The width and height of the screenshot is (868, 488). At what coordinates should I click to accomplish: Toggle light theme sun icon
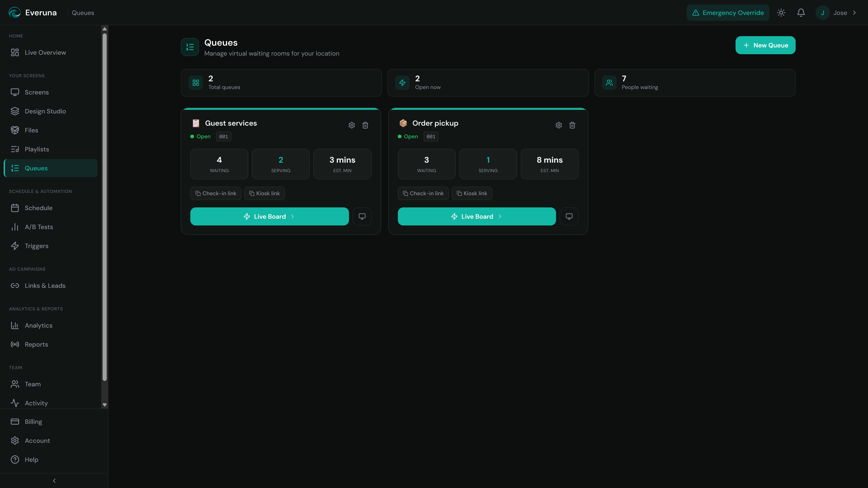pos(781,13)
